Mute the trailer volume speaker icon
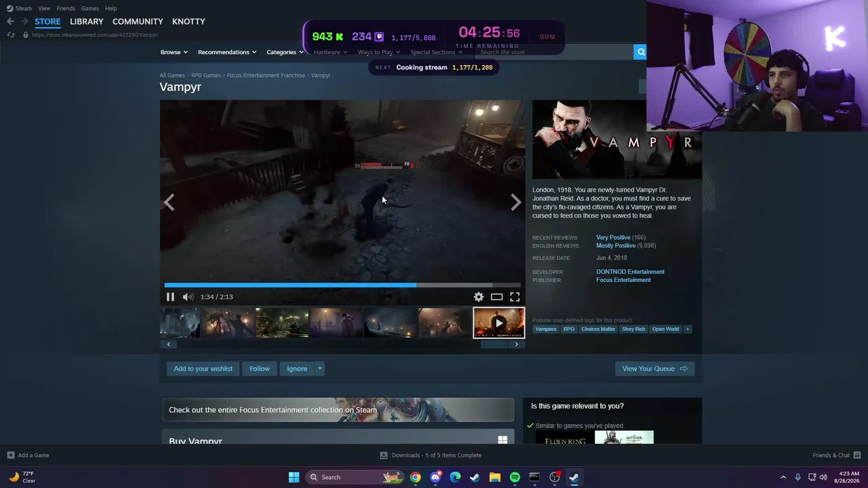This screenshot has height=488, width=868. 188,297
